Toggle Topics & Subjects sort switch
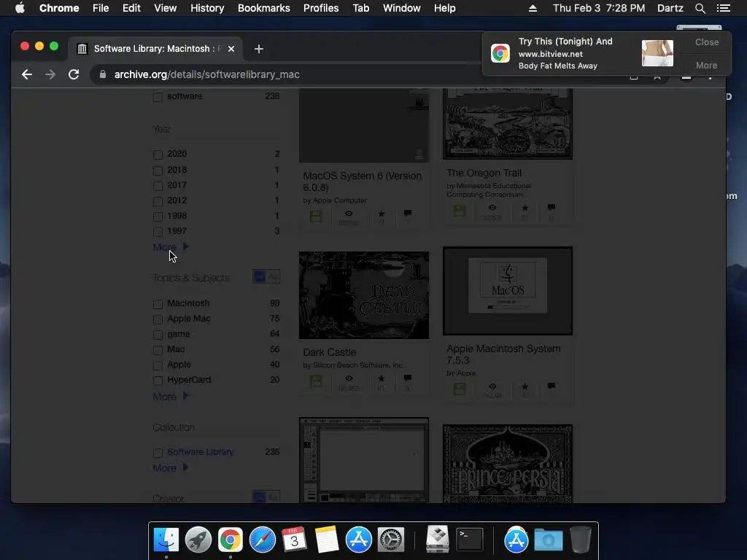Viewport: 747px width, 560px height. point(266,276)
